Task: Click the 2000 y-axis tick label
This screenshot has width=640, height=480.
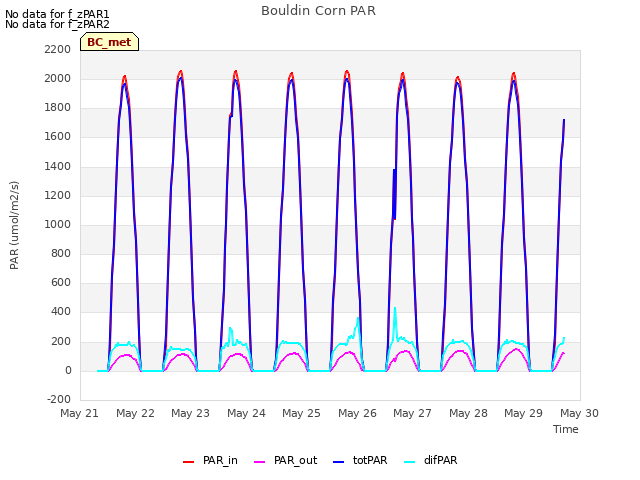Action: (x=58, y=78)
